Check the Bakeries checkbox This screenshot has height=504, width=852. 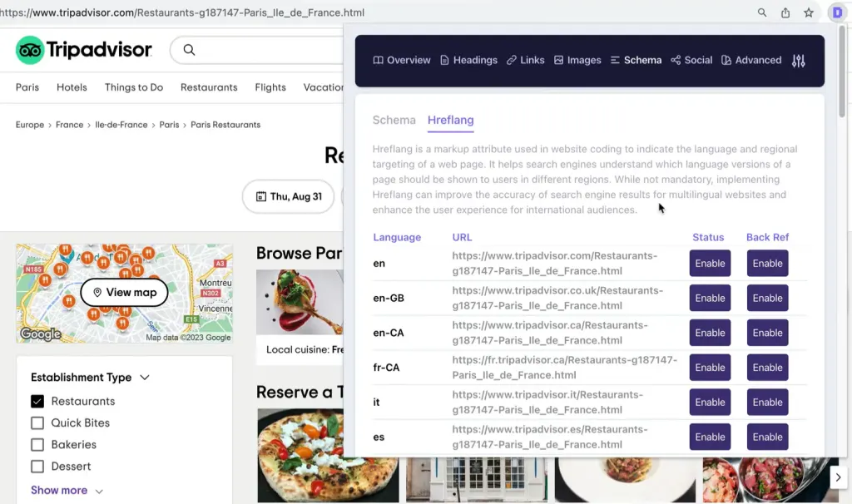coord(37,445)
